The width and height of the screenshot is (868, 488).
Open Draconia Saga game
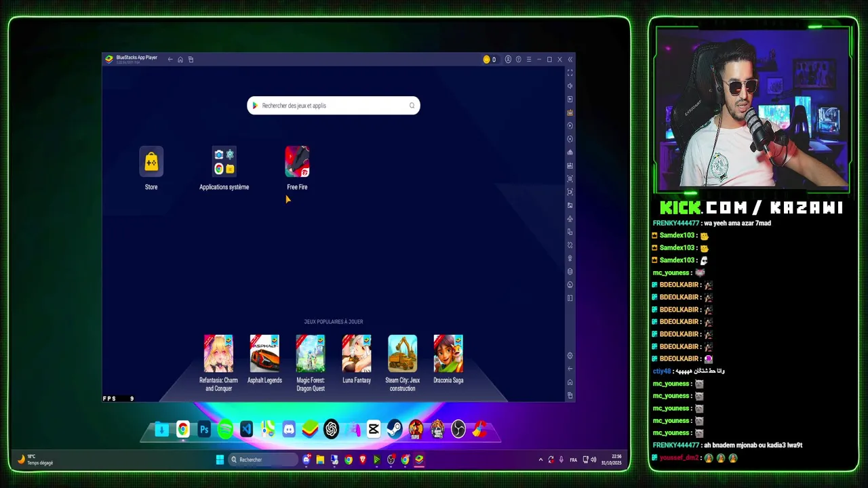point(448,354)
